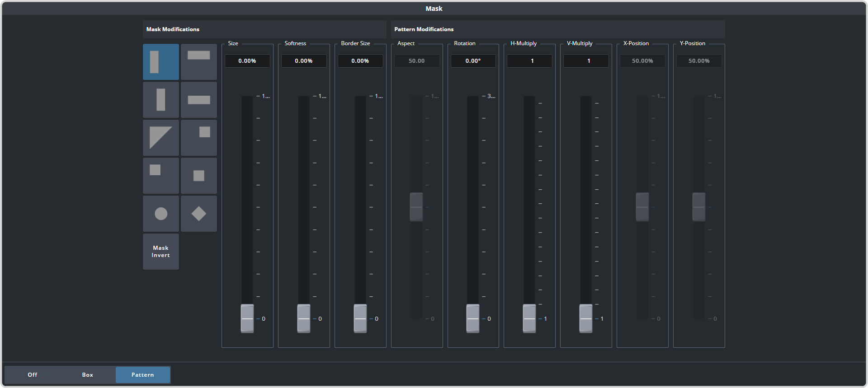868x388 pixels.
Task: Select the circle mask pattern
Action: pyautogui.click(x=161, y=214)
